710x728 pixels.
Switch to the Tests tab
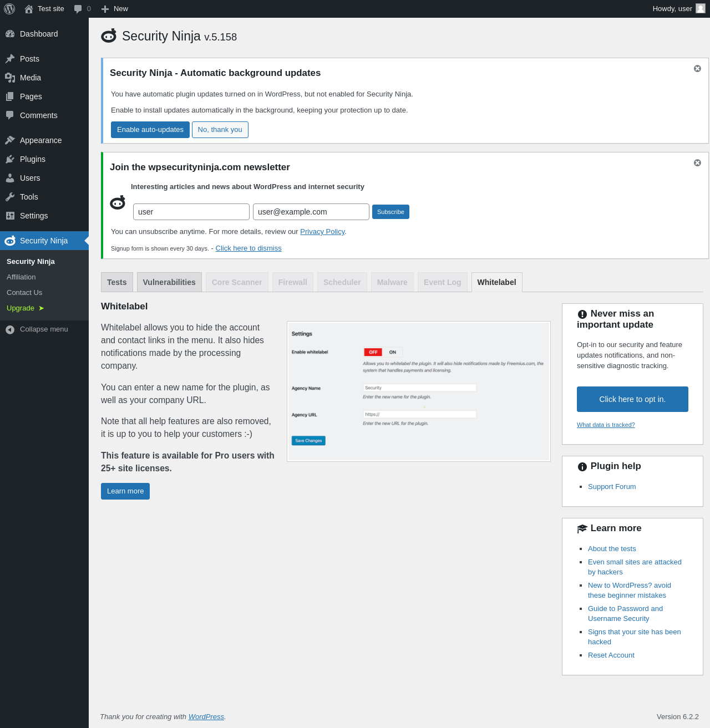pos(116,282)
